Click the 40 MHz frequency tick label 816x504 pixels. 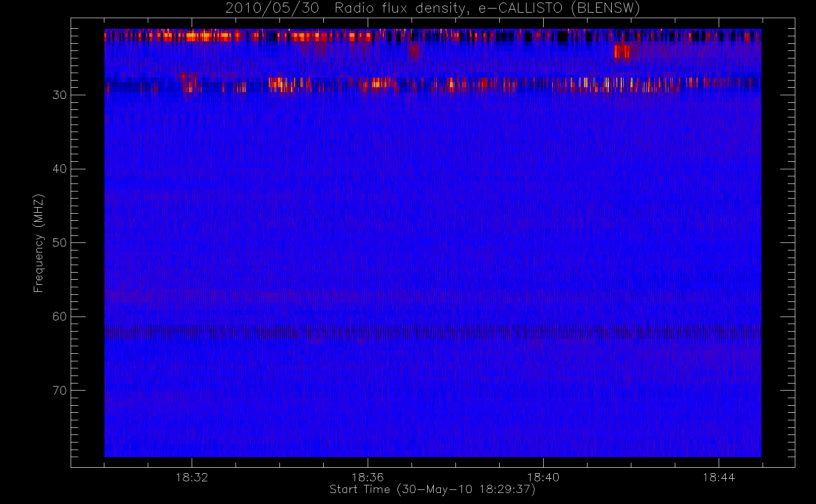[60, 169]
